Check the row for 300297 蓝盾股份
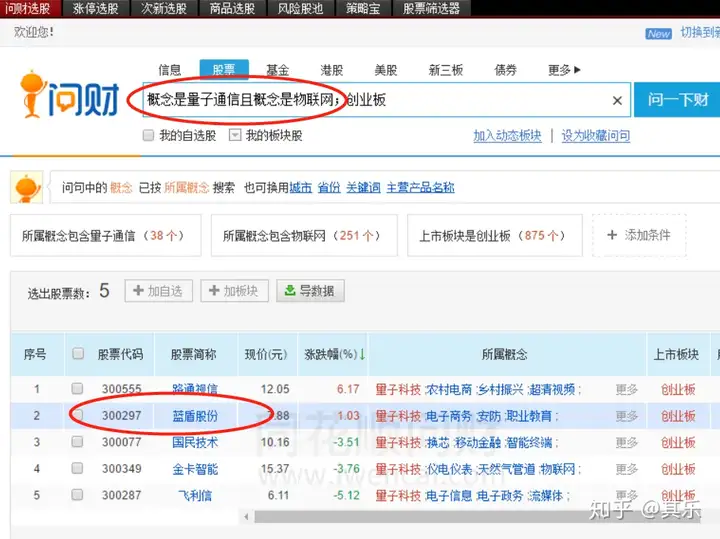The height and width of the screenshot is (539, 720). click(77, 415)
